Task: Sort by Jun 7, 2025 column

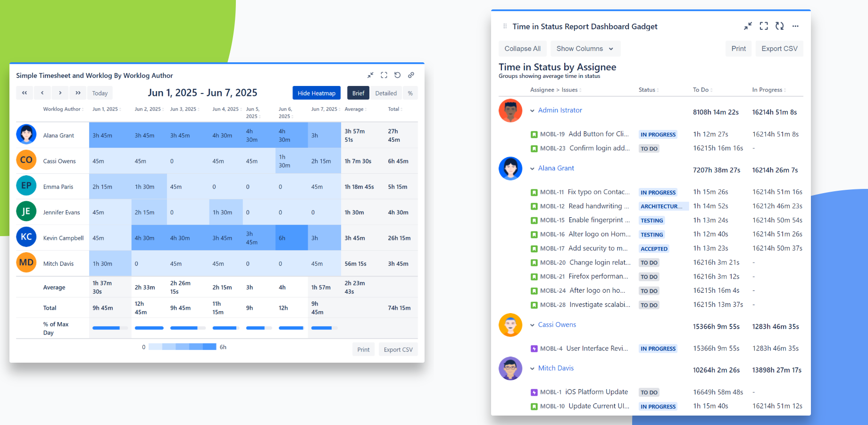Action: 325,109
